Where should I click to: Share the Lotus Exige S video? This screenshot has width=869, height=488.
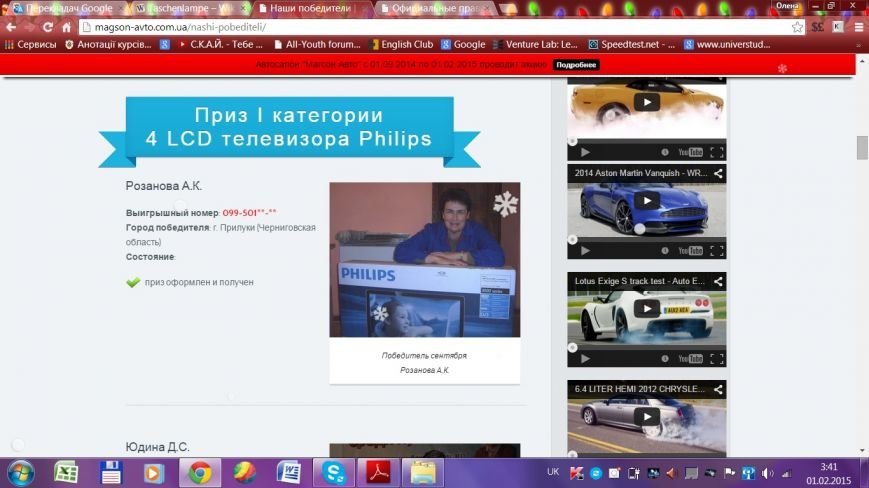pos(718,281)
